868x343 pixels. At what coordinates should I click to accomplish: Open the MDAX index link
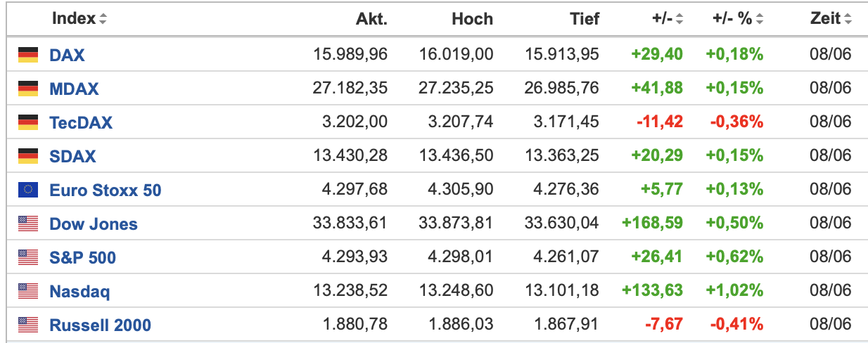(74, 89)
